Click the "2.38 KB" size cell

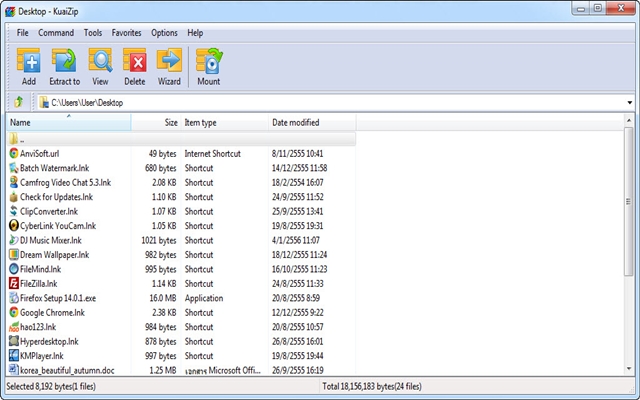click(164, 312)
